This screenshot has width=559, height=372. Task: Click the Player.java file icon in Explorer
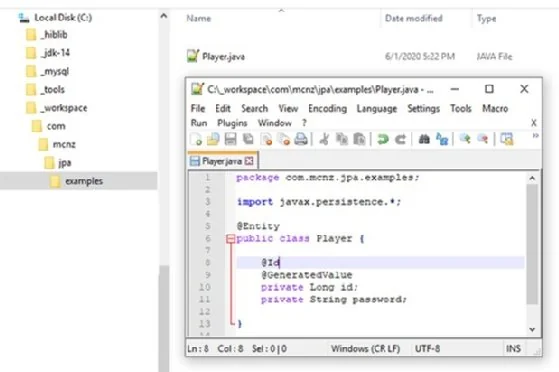coord(193,56)
